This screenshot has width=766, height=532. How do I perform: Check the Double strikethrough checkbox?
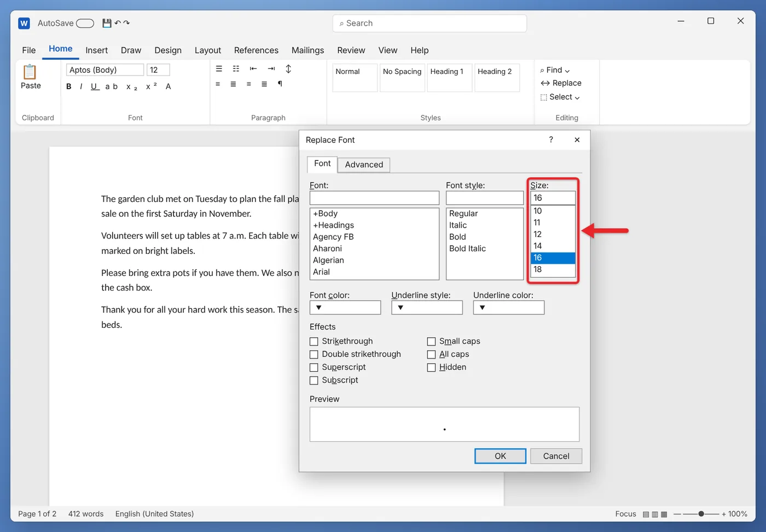click(x=314, y=355)
